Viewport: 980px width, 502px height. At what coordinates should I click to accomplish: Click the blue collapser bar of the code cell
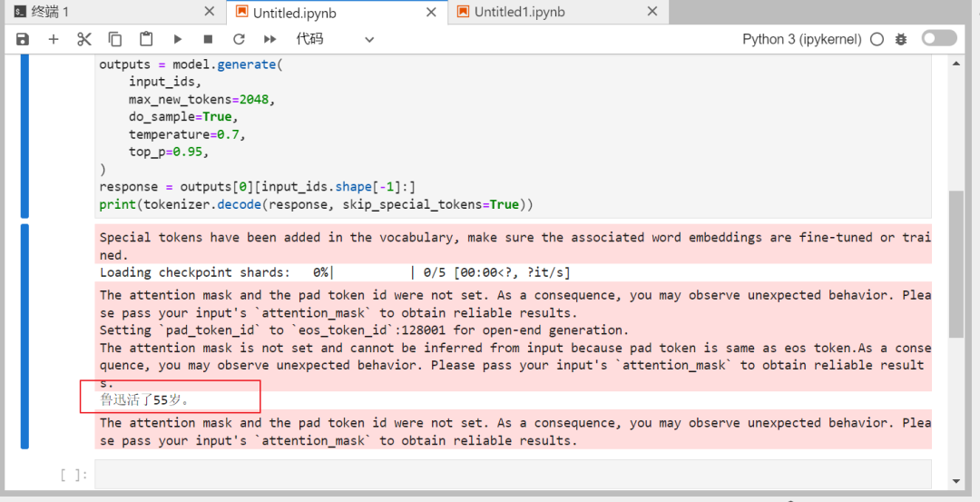tap(24, 135)
